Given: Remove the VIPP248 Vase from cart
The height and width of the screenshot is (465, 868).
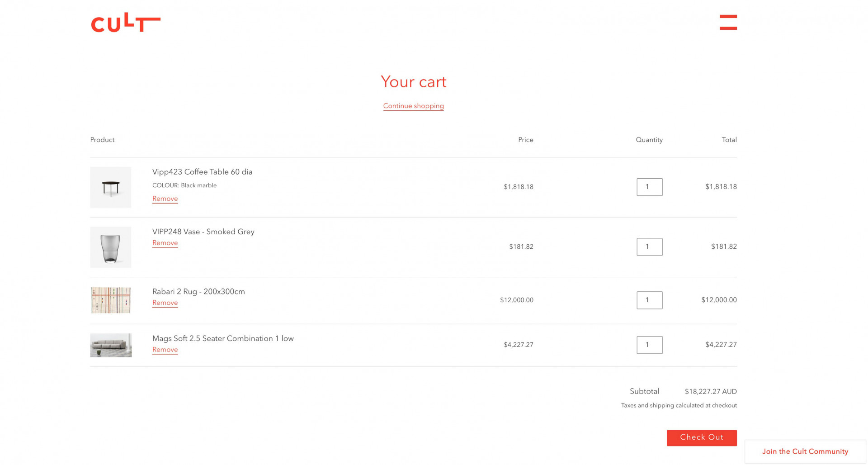Looking at the screenshot, I should [165, 243].
